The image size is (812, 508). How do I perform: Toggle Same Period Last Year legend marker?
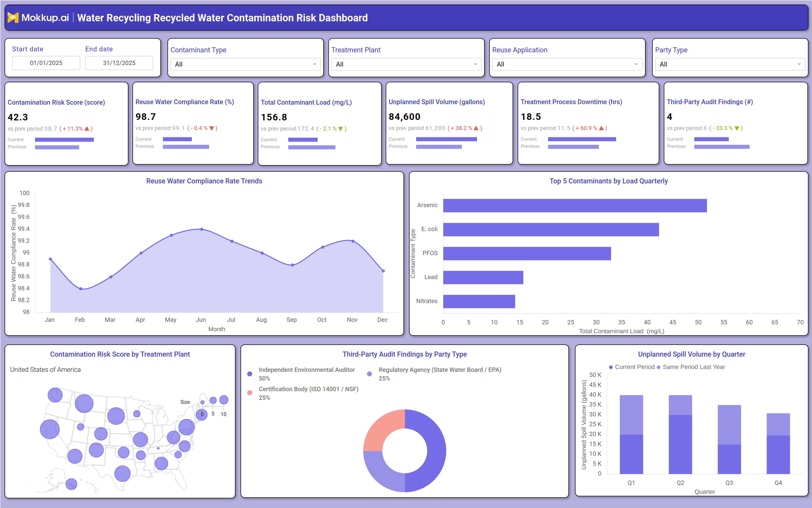click(659, 367)
